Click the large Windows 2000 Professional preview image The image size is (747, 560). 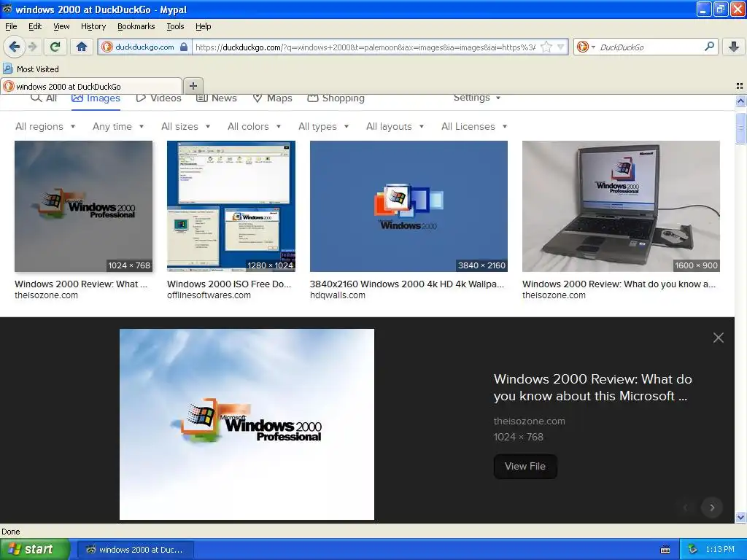[247, 424]
